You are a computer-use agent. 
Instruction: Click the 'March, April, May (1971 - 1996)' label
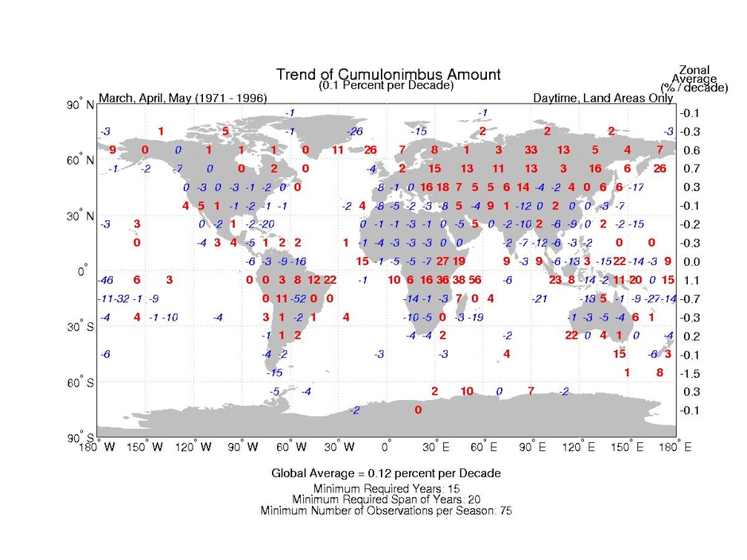tap(183, 99)
